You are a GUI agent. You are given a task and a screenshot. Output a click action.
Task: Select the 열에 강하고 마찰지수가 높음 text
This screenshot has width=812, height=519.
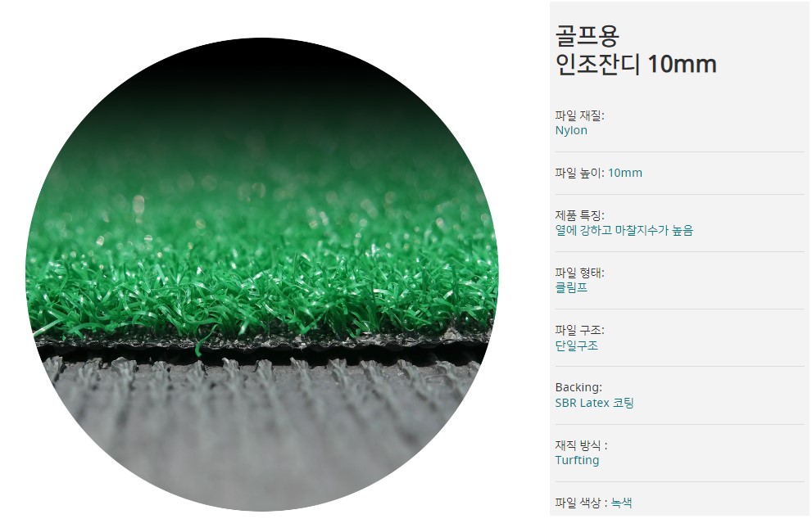624,230
